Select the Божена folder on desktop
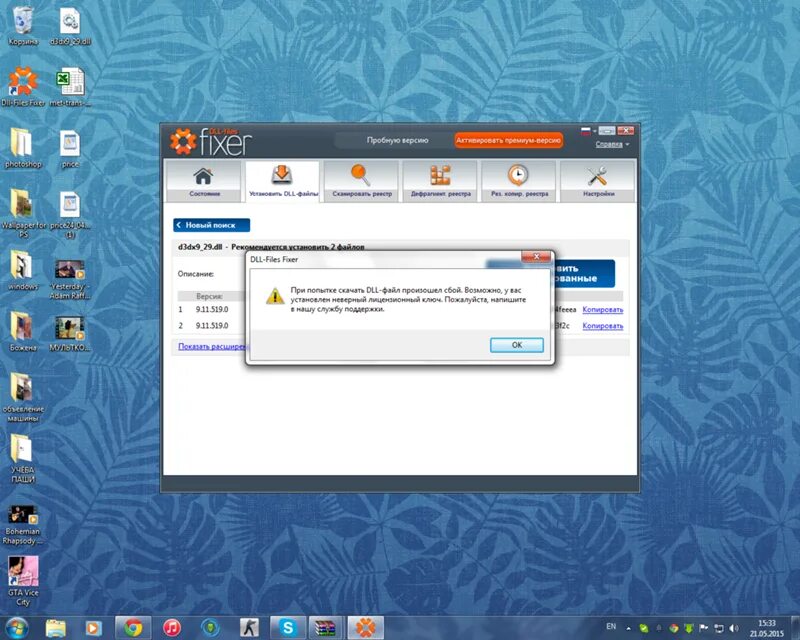Image resolution: width=800 pixels, height=640 pixels. point(22,332)
